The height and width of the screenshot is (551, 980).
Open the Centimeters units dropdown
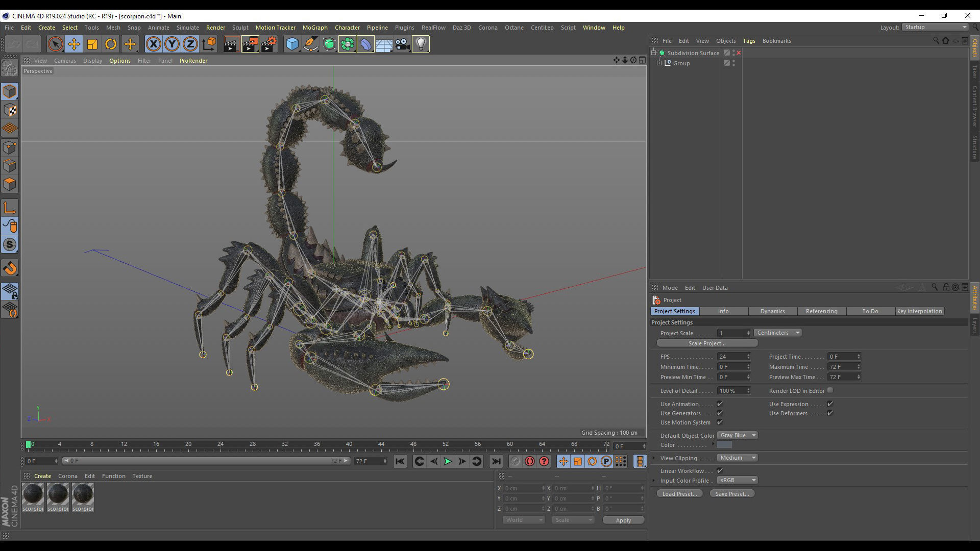pos(777,333)
